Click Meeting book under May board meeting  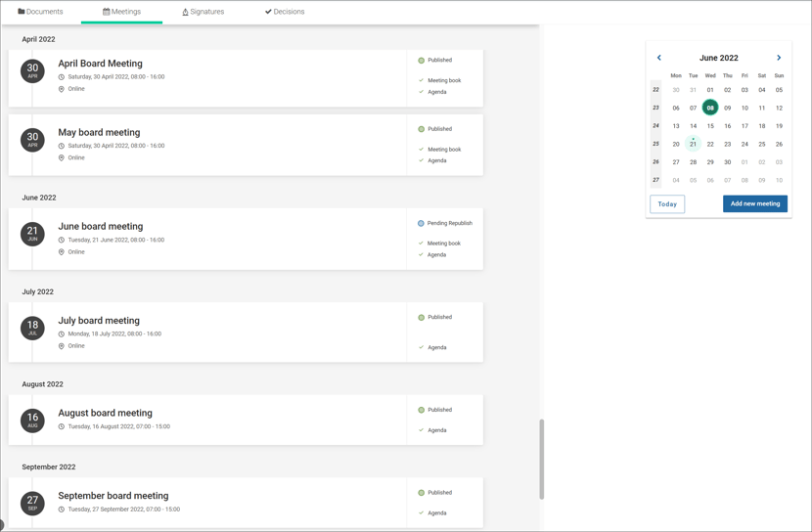[444, 149]
